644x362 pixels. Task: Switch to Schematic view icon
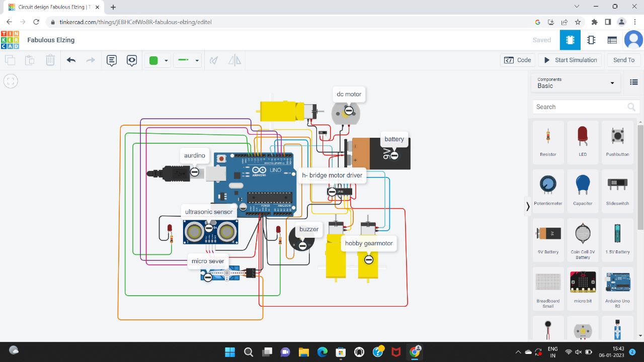(x=591, y=40)
